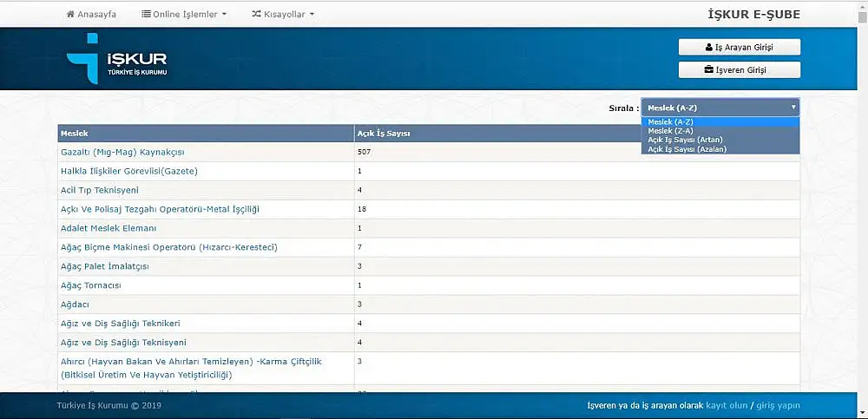
Task: Choose Meslek (A-Z) sort option
Action: click(720, 121)
